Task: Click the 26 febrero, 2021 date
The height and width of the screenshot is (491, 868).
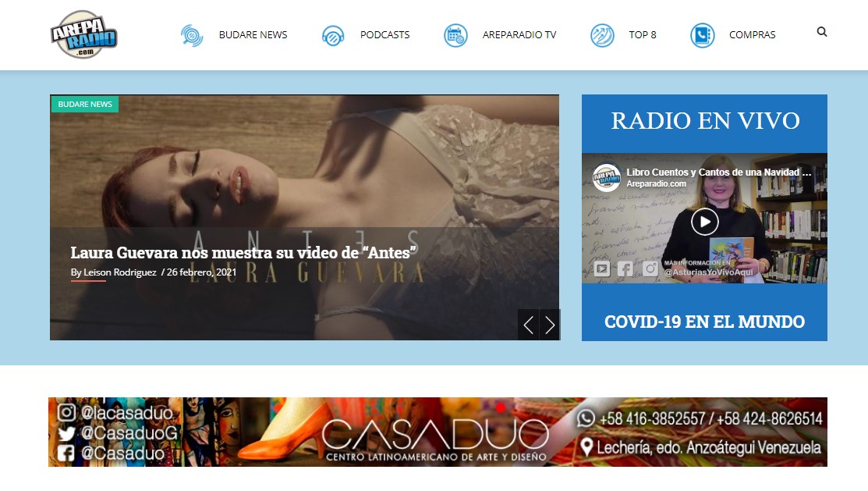Action: (201, 272)
